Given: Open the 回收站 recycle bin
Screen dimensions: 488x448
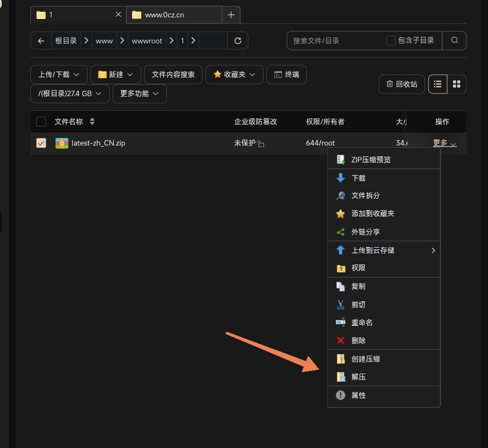Looking at the screenshot, I should click(x=402, y=84).
